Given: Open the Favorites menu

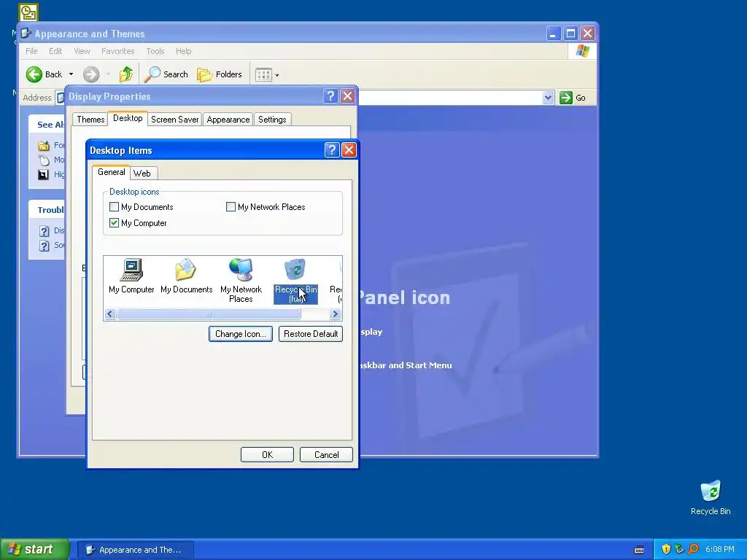Looking at the screenshot, I should click(117, 51).
